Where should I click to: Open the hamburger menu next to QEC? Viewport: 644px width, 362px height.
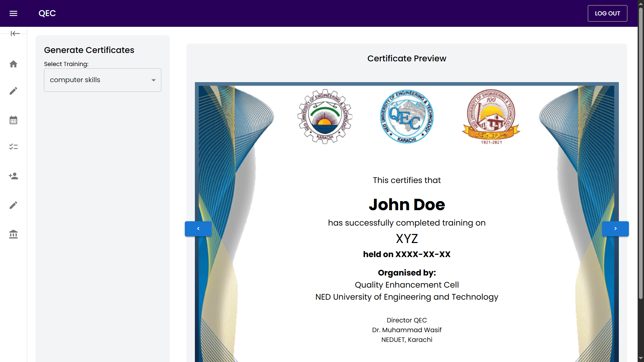[x=13, y=13]
